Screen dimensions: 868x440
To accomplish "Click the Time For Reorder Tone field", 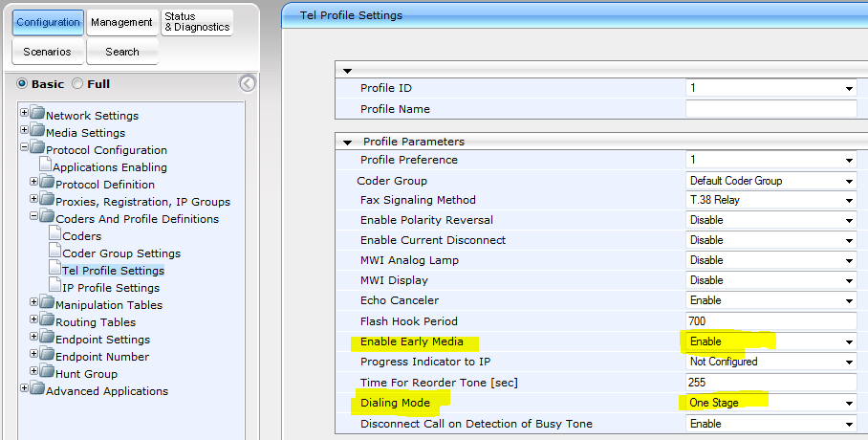I will tap(771, 383).
